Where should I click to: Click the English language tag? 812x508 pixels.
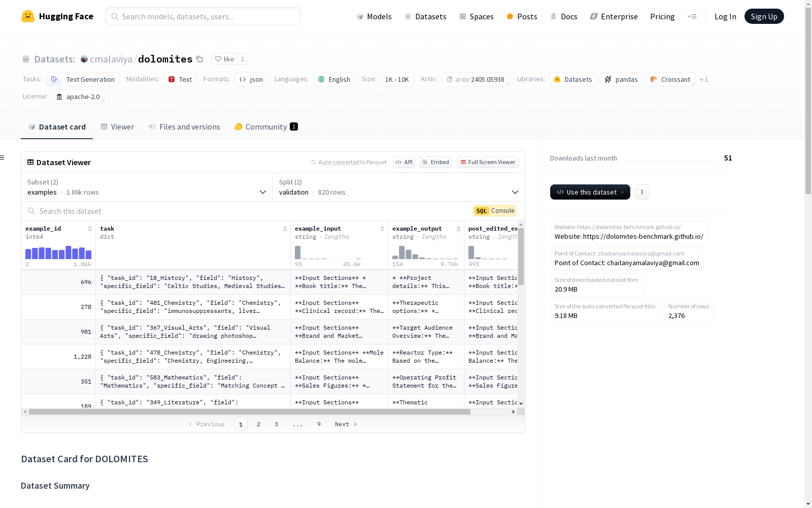click(334, 79)
